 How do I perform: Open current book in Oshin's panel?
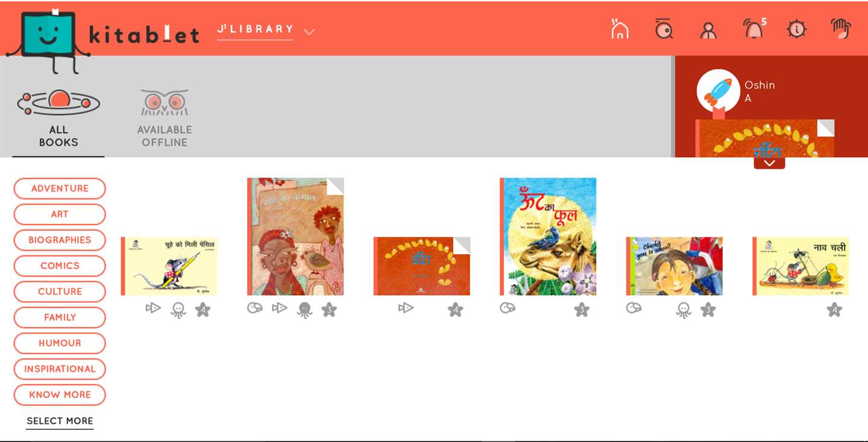pyautogui.click(x=765, y=139)
